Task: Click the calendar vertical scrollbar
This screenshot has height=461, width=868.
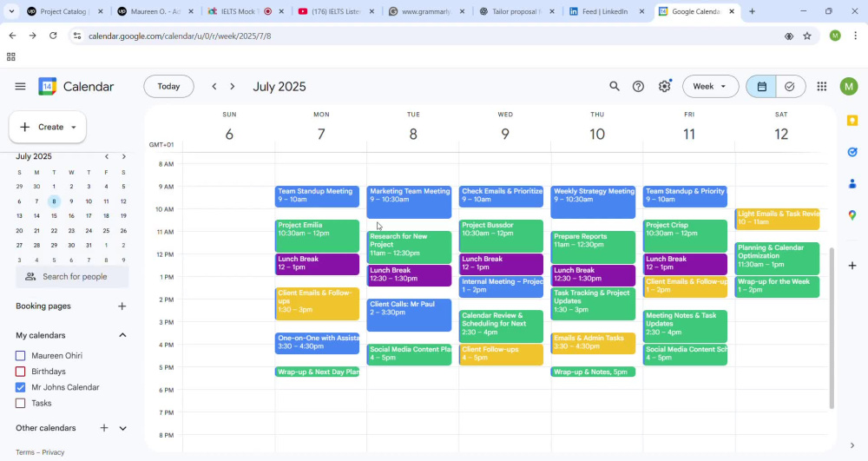Action: click(832, 327)
